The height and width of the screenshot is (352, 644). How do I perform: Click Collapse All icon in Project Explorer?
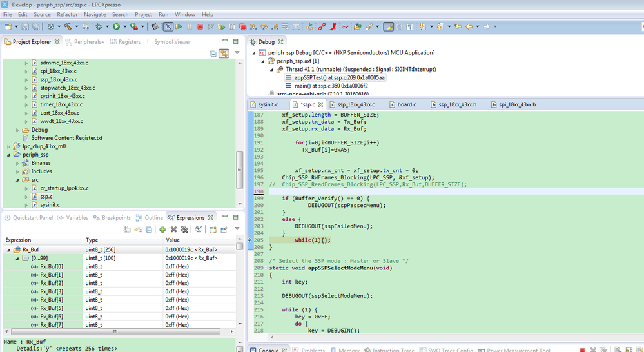point(213,54)
